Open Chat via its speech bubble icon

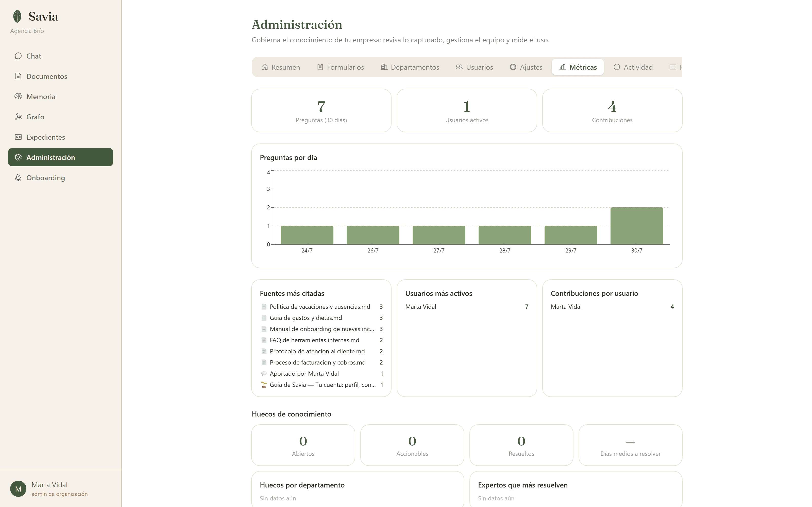pos(18,56)
